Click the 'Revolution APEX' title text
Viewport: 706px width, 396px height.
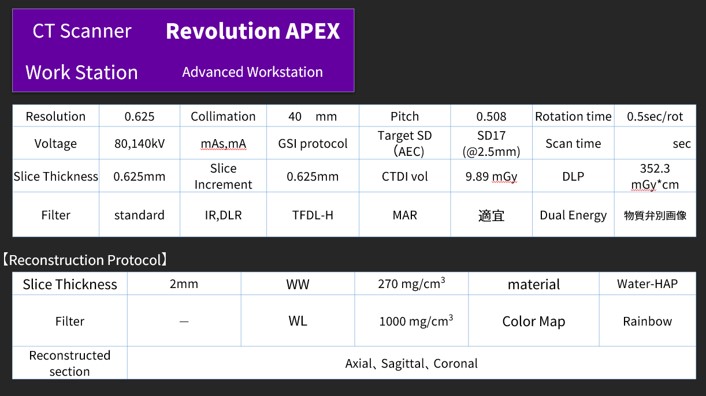253,31
